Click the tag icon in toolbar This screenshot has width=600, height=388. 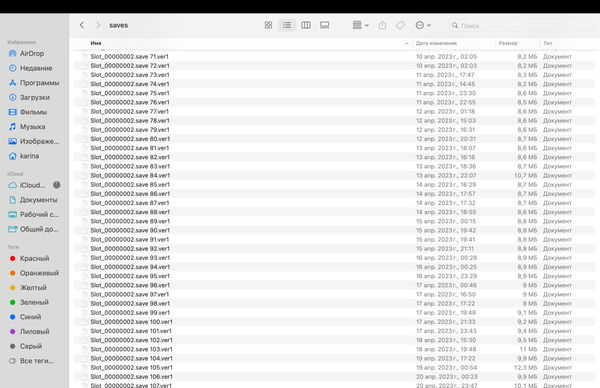click(400, 25)
